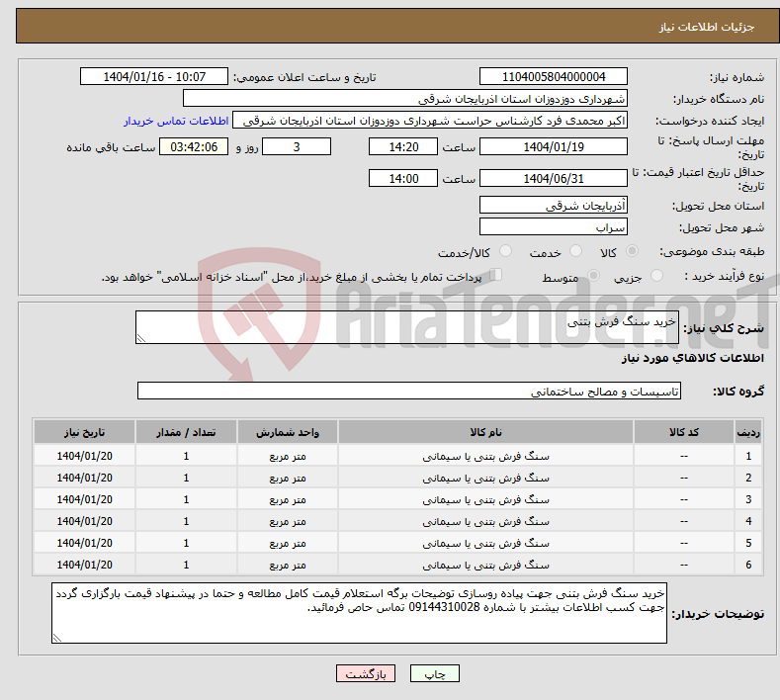Click the response deadline date 1404/01/19

click(x=554, y=146)
